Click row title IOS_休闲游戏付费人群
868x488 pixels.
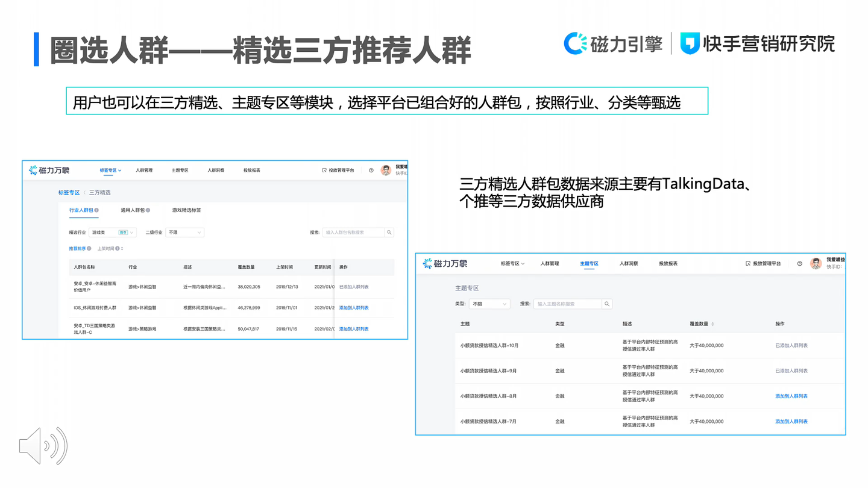pyautogui.click(x=95, y=308)
